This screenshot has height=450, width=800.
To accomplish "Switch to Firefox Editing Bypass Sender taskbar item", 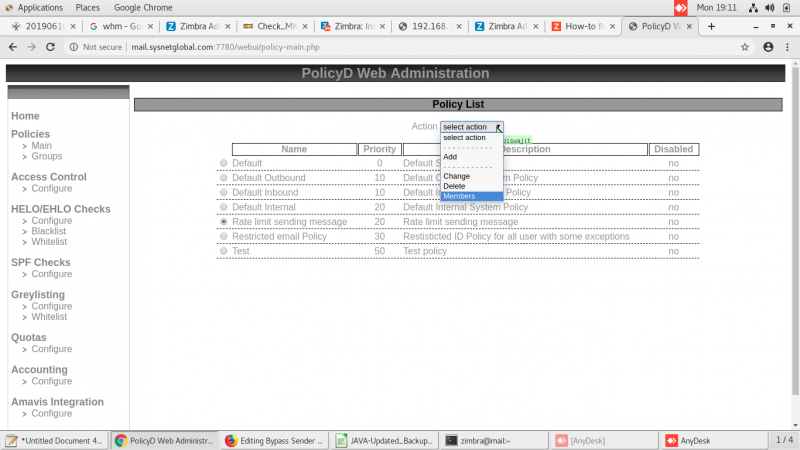I will 275,440.
